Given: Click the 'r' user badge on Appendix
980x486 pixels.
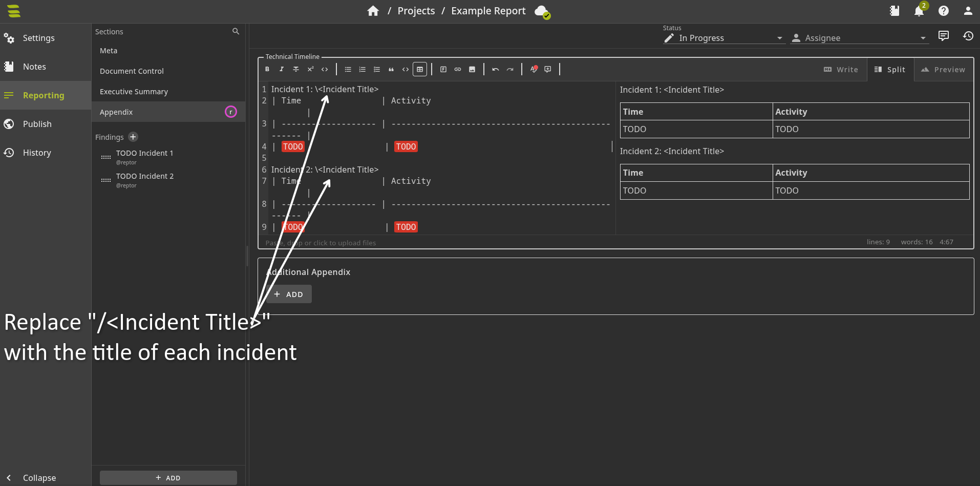Looking at the screenshot, I should 231,112.
